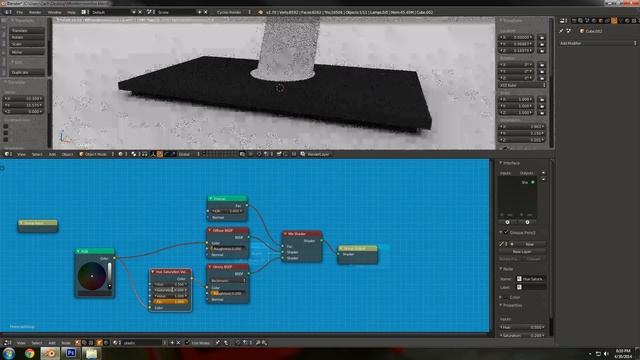640x360 pixels.
Task: Toggle the Use Nodes checkbox
Action: pyautogui.click(x=188, y=342)
